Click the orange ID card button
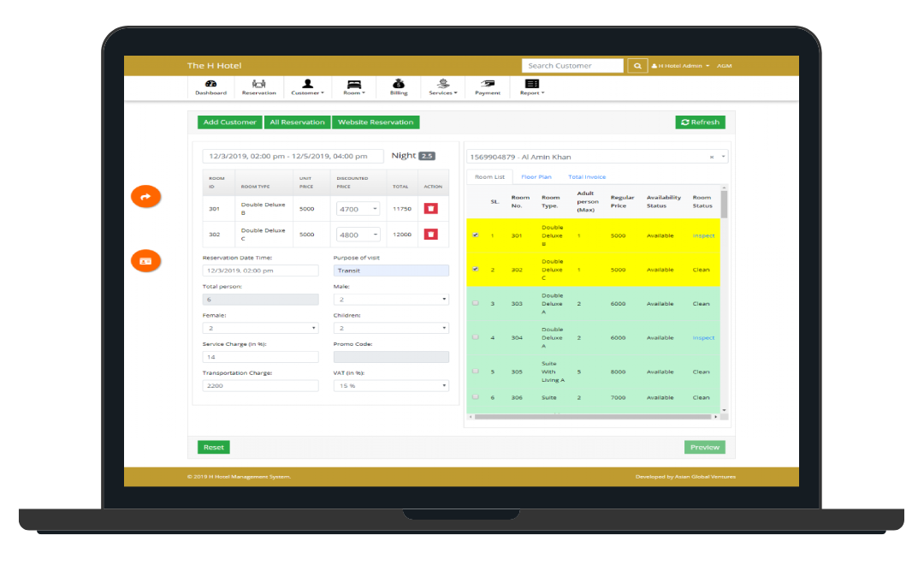This screenshot has width=924, height=565. tap(145, 261)
